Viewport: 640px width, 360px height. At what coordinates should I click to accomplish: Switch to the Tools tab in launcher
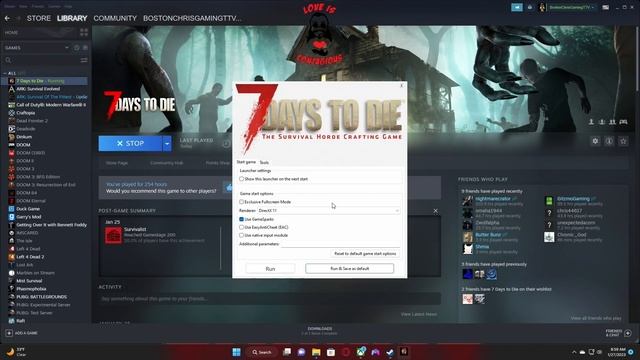click(x=264, y=162)
